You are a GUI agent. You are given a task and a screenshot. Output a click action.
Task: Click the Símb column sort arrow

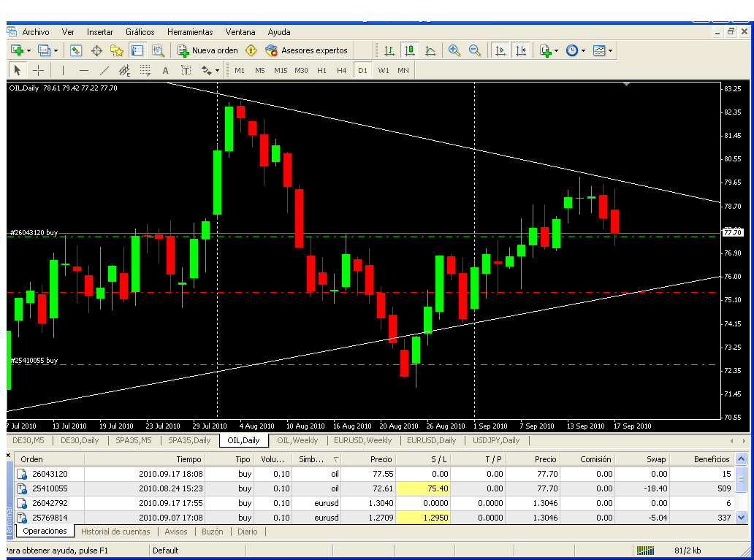click(336, 459)
